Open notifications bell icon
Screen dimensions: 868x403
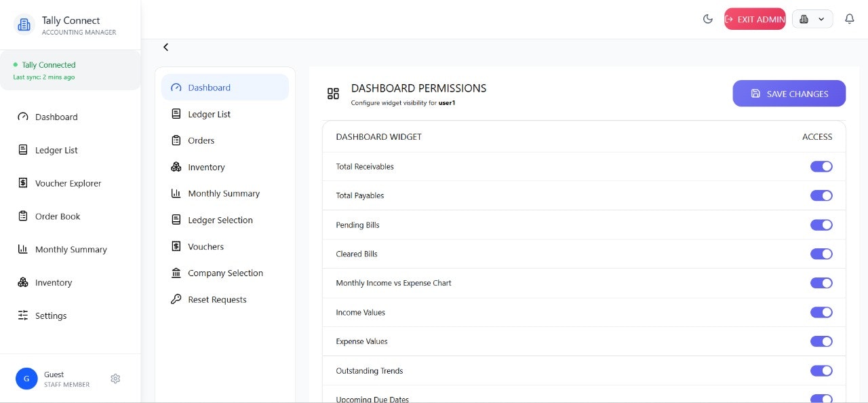(849, 19)
